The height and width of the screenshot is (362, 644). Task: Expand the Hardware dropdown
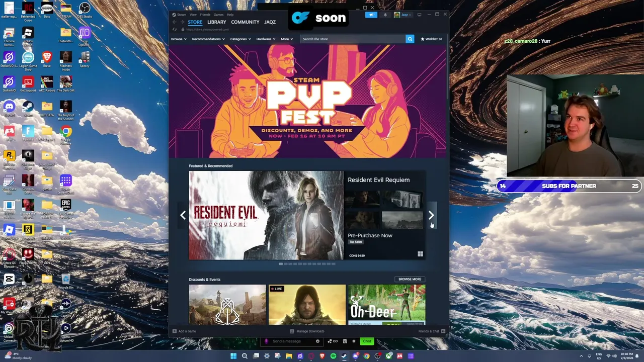266,39
